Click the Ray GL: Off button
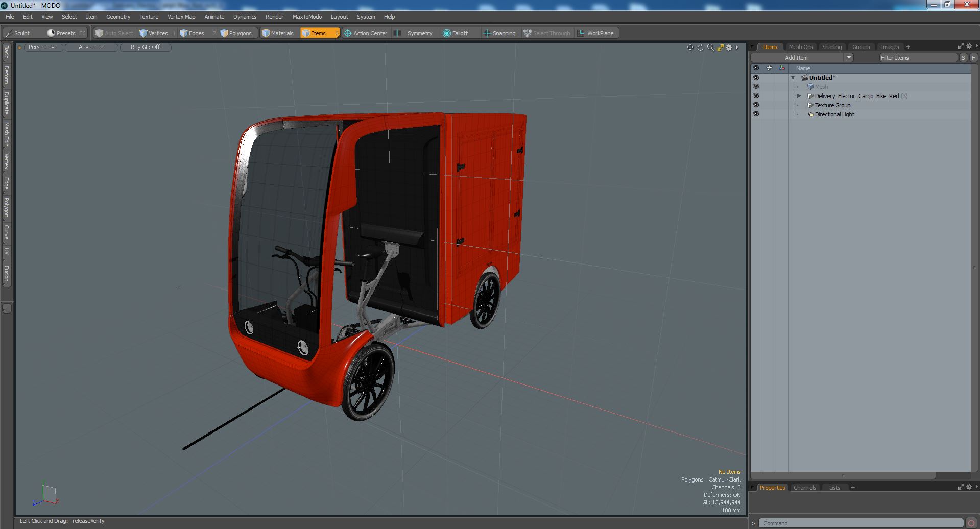 pos(145,47)
